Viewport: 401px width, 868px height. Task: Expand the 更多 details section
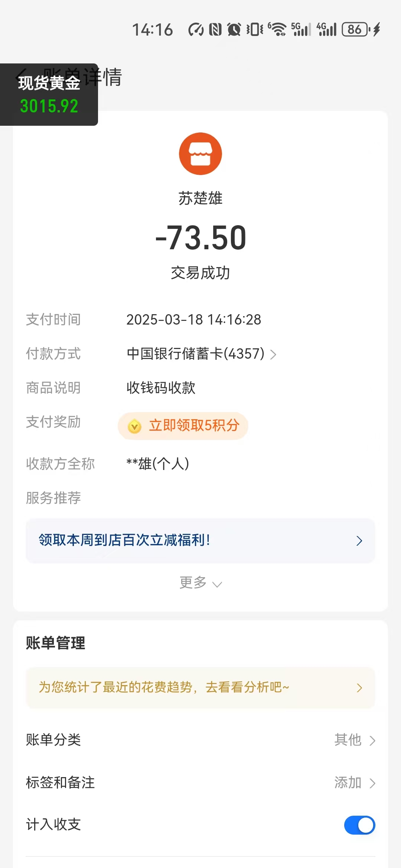point(200,583)
